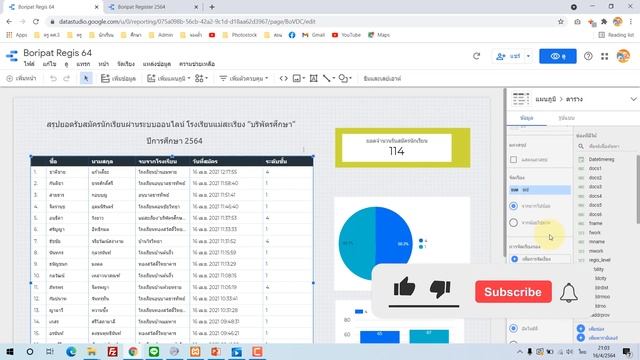Click the add secondary sort field button
640x360 pixels.
(x=539, y=259)
